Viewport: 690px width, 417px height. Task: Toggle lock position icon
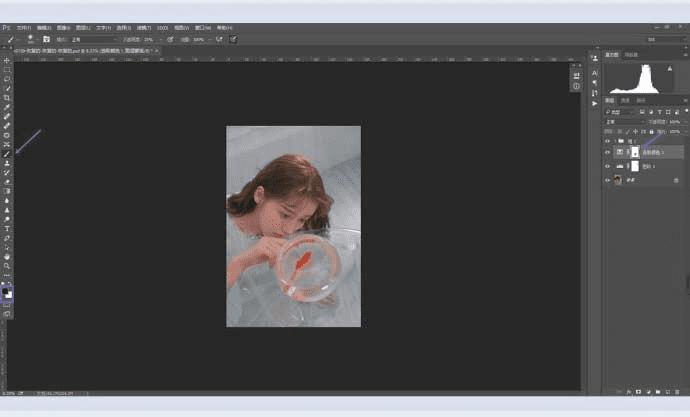(x=635, y=132)
